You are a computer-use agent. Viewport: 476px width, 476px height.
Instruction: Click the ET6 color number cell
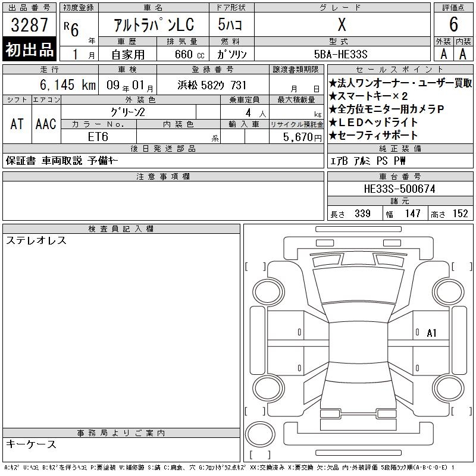click(99, 136)
